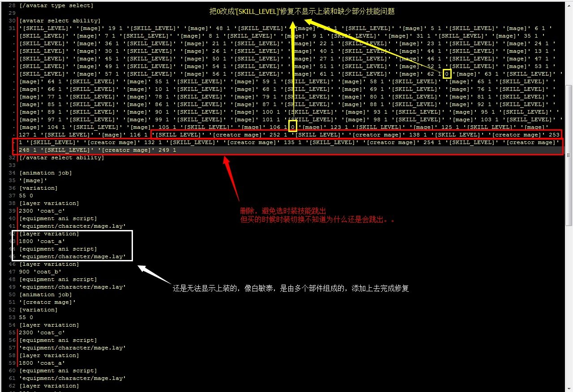Place cursor on '[/avatar type select]' line 28
This screenshot has width=573, height=392.
56,6
